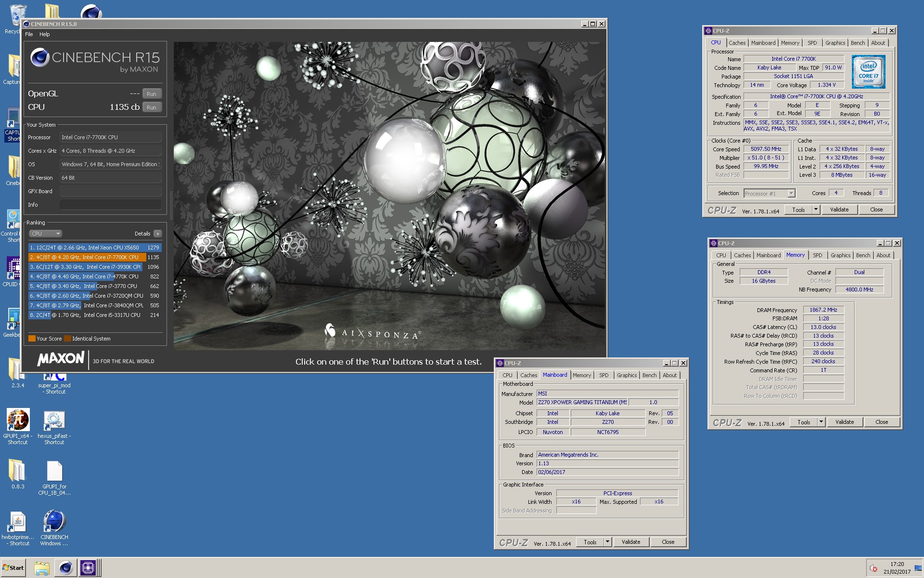This screenshot has width=924, height=578.
Task: Expand Tools arrow in CPU-Z Mainboard window
Action: pos(607,542)
